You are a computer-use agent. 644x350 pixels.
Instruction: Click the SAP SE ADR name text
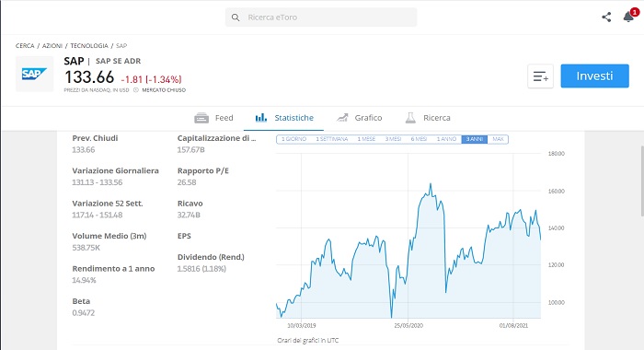119,61
